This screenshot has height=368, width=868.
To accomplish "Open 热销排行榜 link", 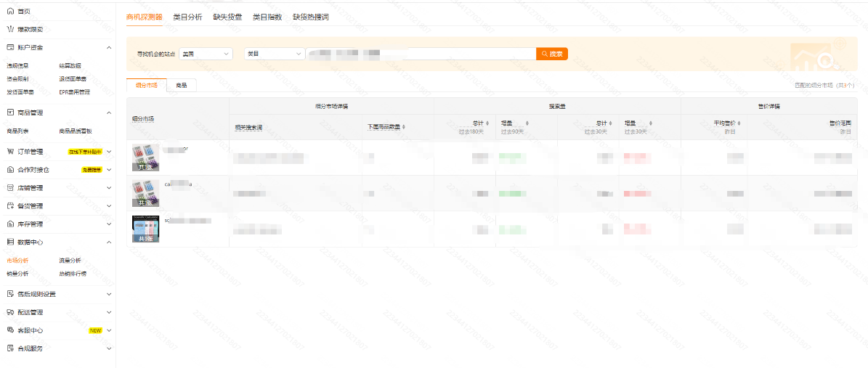I will tap(73, 274).
